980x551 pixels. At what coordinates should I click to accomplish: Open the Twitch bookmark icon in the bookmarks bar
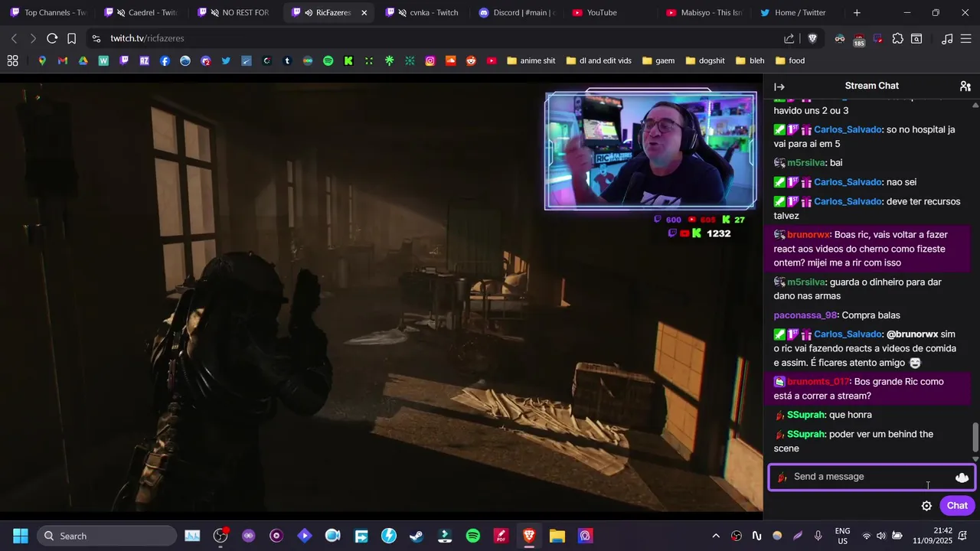[124, 60]
